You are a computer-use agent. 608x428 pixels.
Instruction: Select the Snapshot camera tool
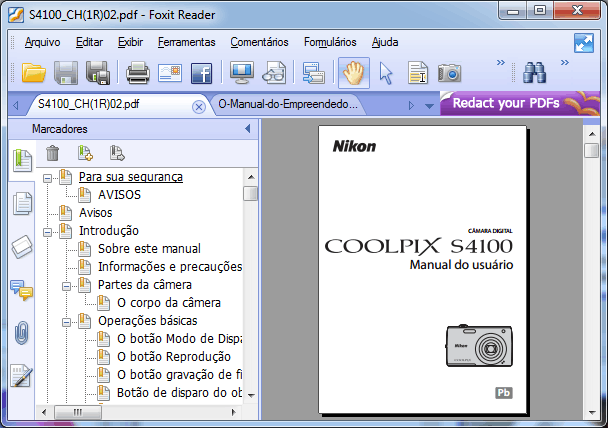coord(449,73)
